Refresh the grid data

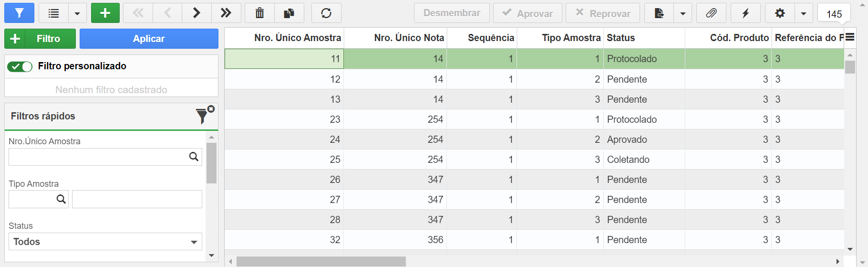pyautogui.click(x=326, y=13)
